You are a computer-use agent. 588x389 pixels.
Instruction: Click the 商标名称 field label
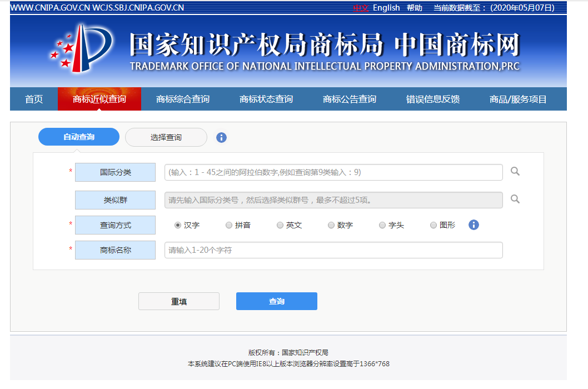(x=115, y=250)
